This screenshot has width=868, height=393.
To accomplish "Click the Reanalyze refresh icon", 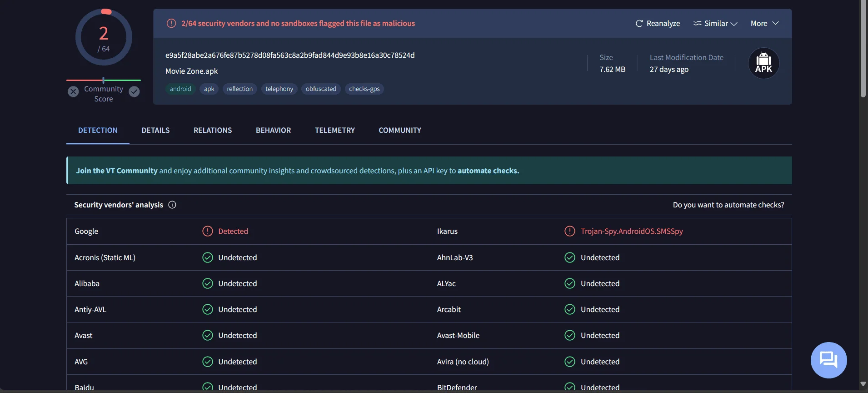I will click(639, 23).
